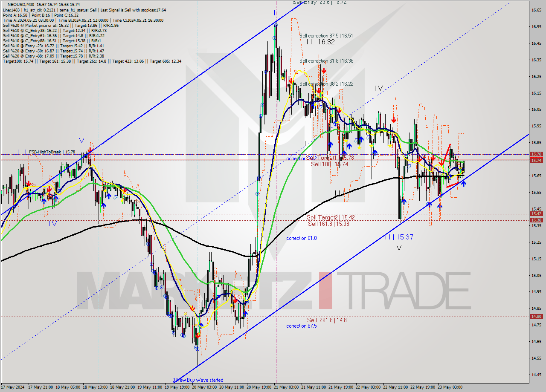This screenshot has height=392, width=546.
Task: Click the 'Sell 261.8 | 14.8' label
Action: point(327,320)
